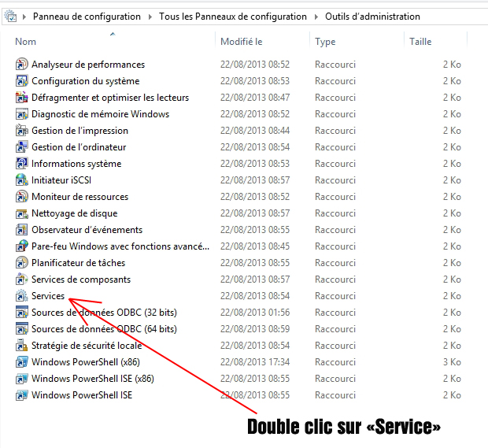Go to Tous les Panneaux de configuration
The height and width of the screenshot is (448, 488).
tap(233, 17)
